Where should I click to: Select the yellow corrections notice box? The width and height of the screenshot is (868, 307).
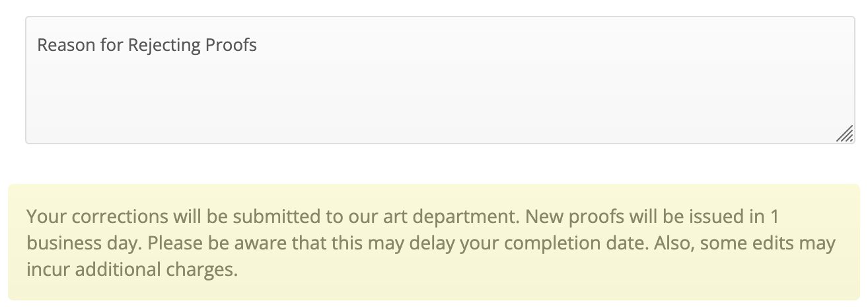click(x=434, y=242)
